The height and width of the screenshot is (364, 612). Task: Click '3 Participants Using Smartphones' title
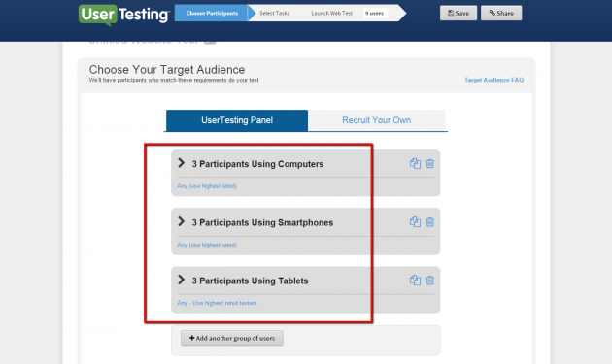(262, 223)
